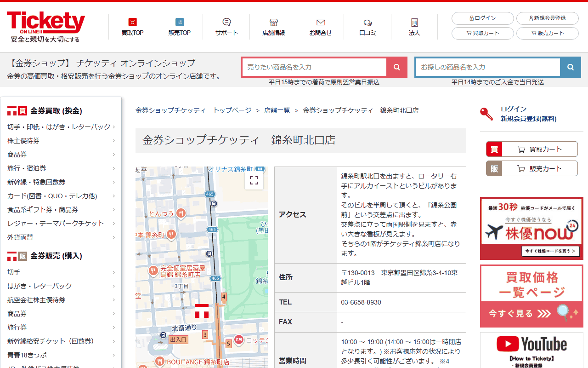Click station exit marker 4 on map
The height and width of the screenshot is (368, 588).
[x=224, y=297]
